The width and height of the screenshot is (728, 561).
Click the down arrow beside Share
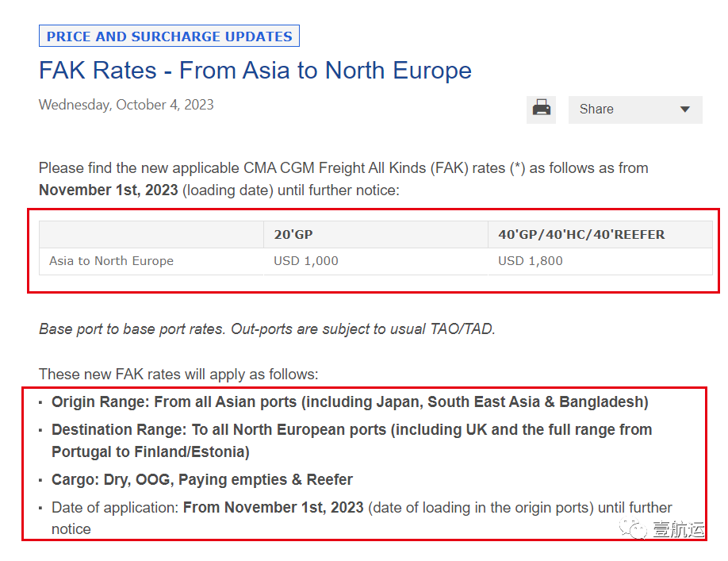coord(684,110)
